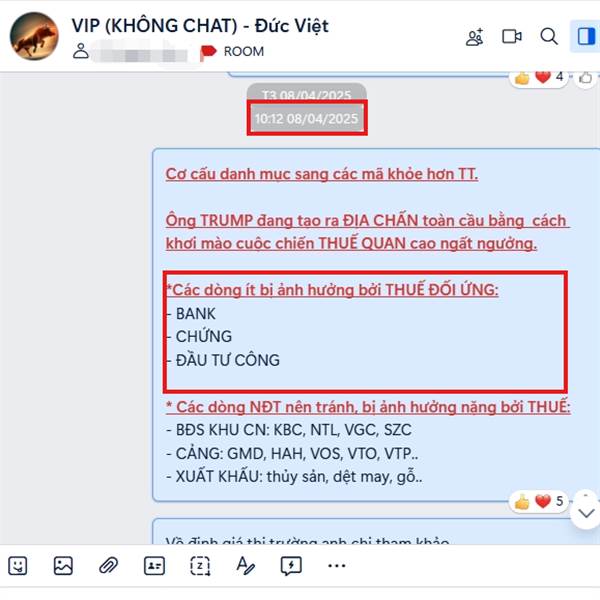Search messages with the magnifier icon
600x600 pixels.
pyautogui.click(x=549, y=37)
